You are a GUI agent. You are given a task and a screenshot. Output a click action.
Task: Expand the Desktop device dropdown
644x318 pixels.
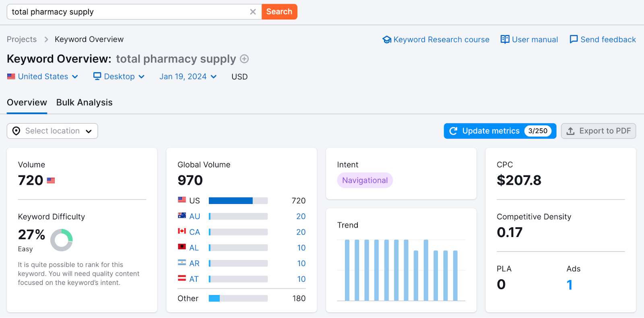pos(119,77)
